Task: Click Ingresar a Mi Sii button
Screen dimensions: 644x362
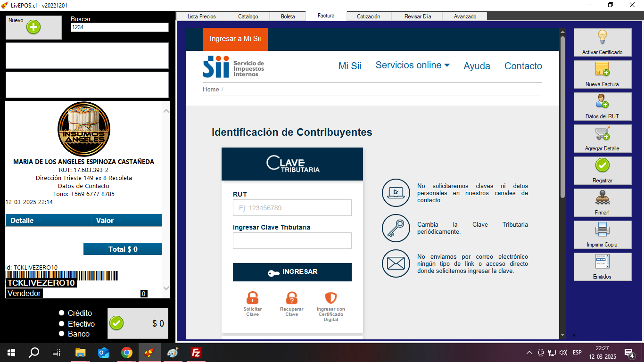Action: (x=235, y=39)
